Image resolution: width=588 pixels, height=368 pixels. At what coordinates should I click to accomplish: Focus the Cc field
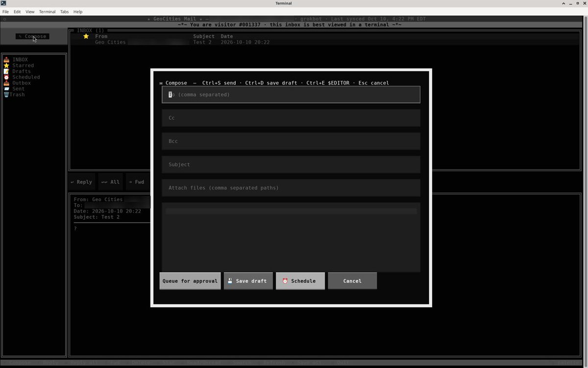[x=291, y=118]
